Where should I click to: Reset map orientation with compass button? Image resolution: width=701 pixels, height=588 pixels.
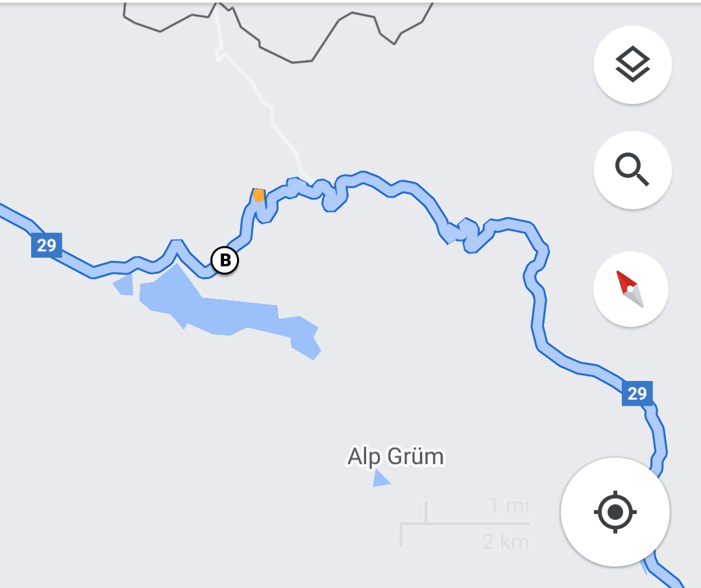pyautogui.click(x=630, y=289)
